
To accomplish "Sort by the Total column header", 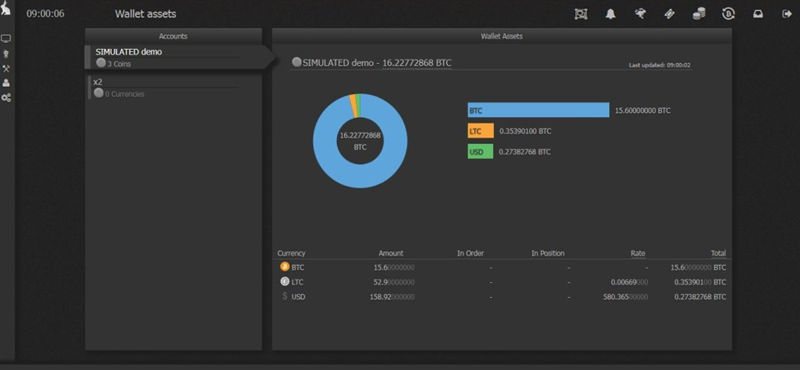I will (718, 253).
